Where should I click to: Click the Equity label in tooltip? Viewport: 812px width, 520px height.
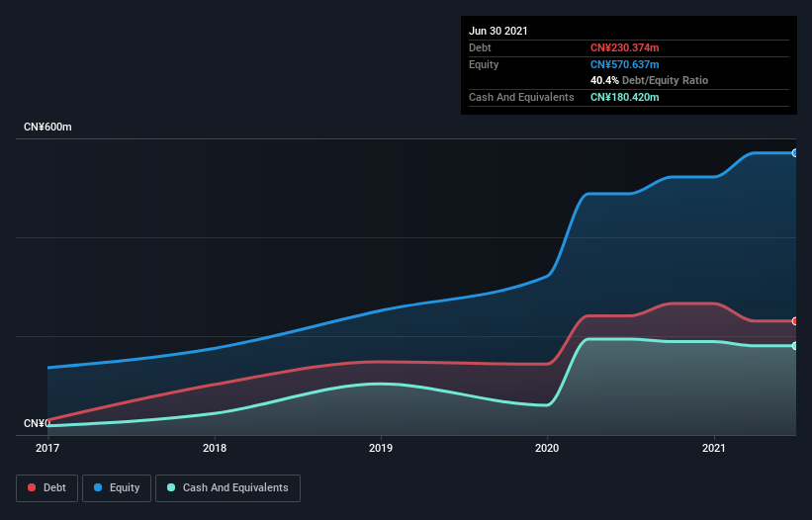(x=484, y=64)
